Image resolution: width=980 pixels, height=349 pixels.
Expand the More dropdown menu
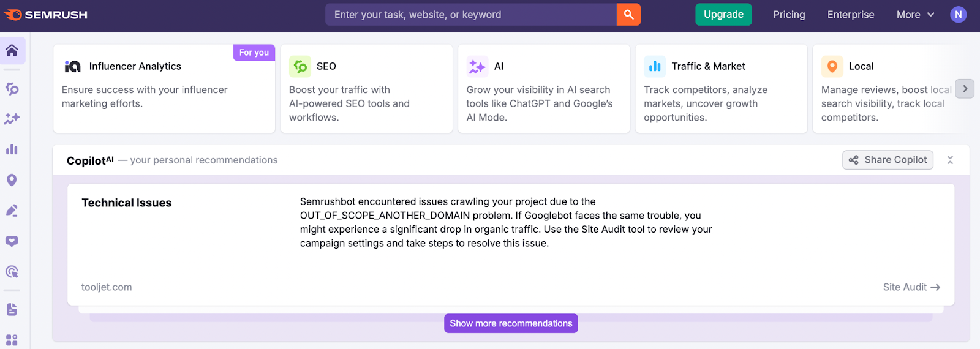point(915,15)
